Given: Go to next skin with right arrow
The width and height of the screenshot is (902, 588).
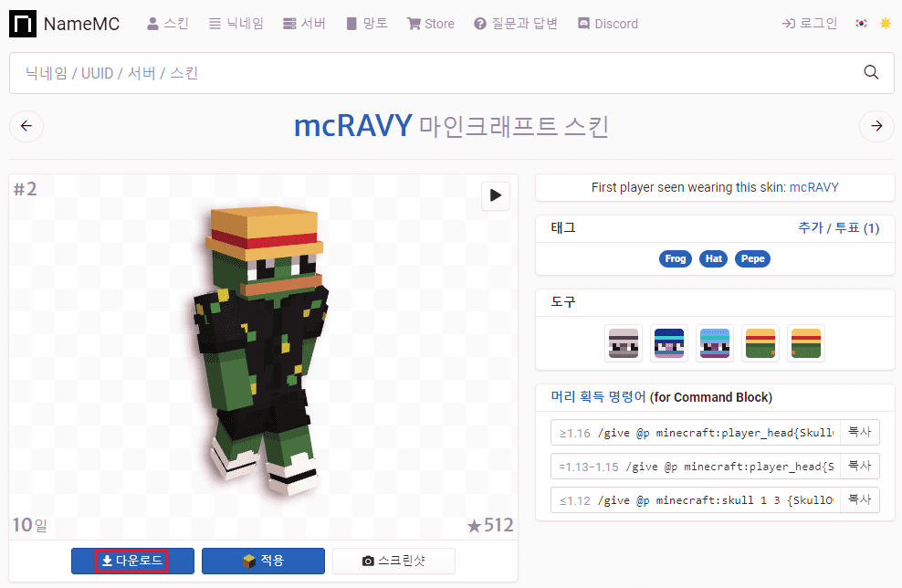Looking at the screenshot, I should pos(876,126).
